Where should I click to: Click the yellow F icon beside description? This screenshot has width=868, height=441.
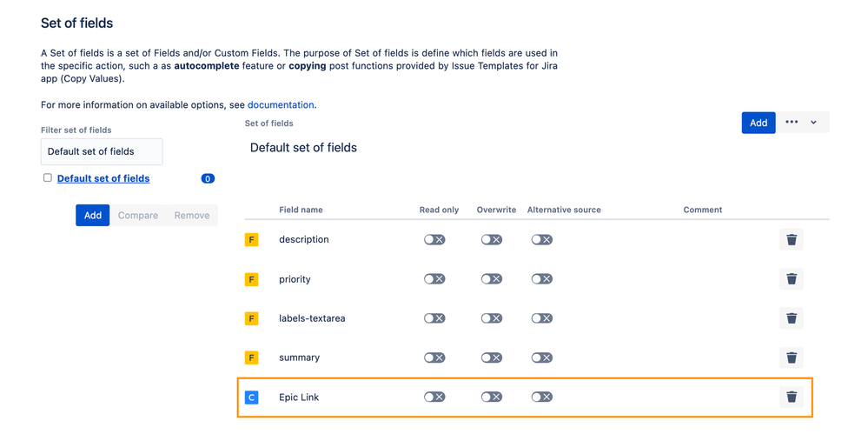pos(251,239)
